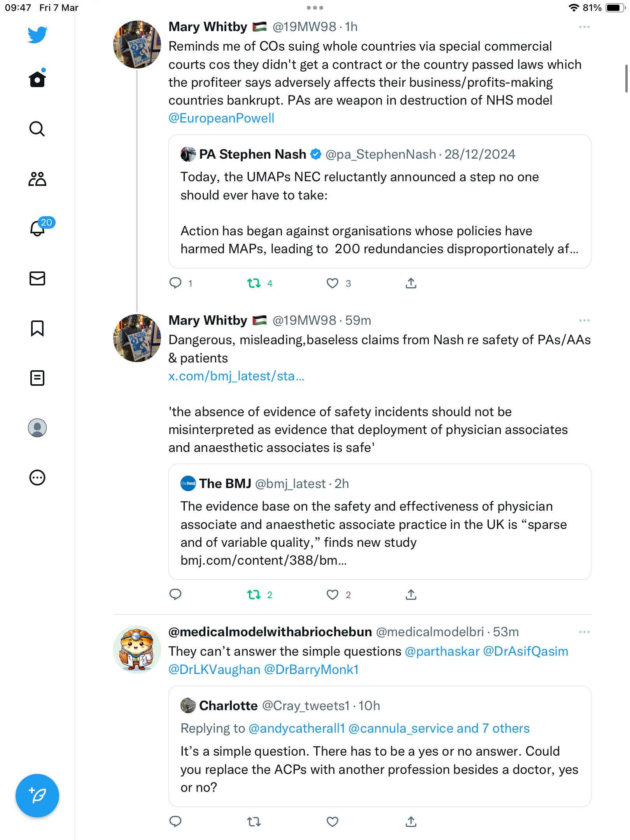The height and width of the screenshot is (840, 630).
Task: Open more options on Mary Whitby's 1h tweet
Action: click(x=584, y=27)
